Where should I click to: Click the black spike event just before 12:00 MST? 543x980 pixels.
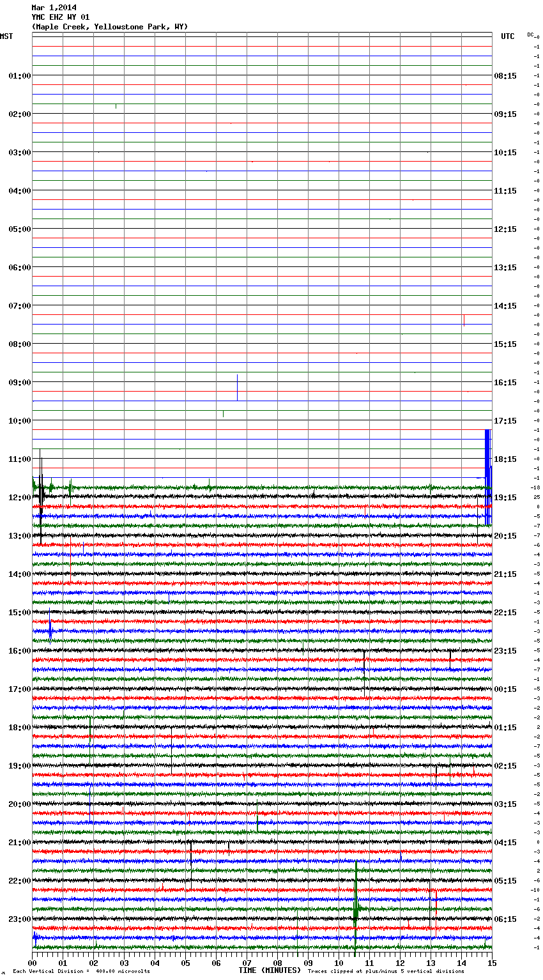[x=41, y=495]
